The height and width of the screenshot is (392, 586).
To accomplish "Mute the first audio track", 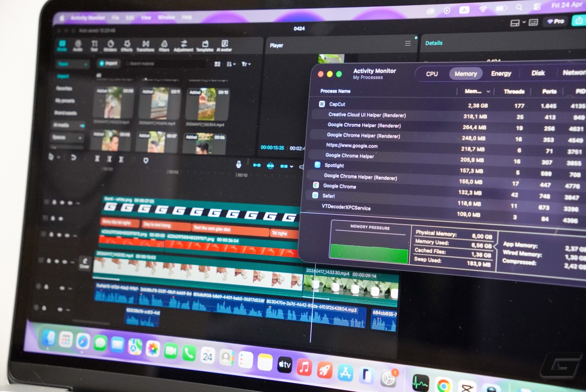I will click(x=63, y=288).
